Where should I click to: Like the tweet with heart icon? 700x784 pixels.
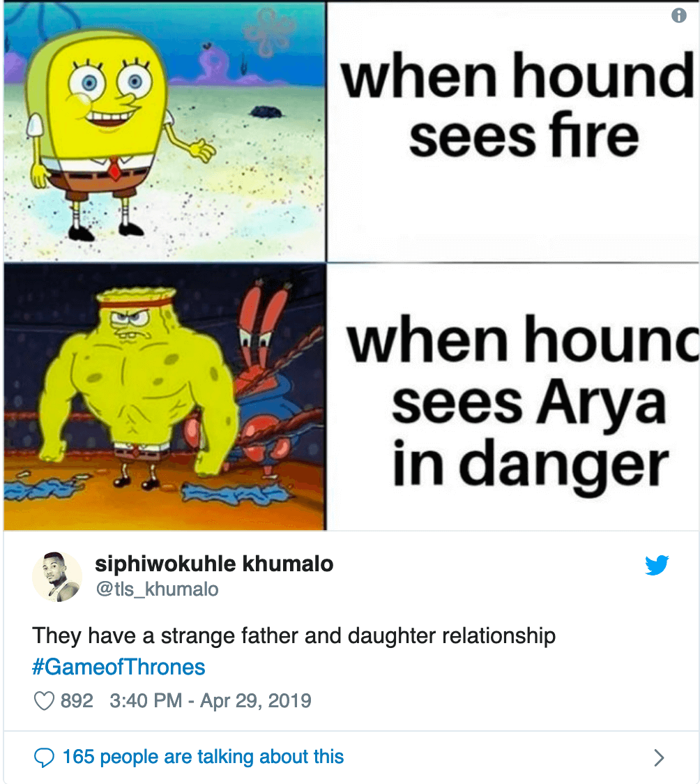tap(44, 700)
